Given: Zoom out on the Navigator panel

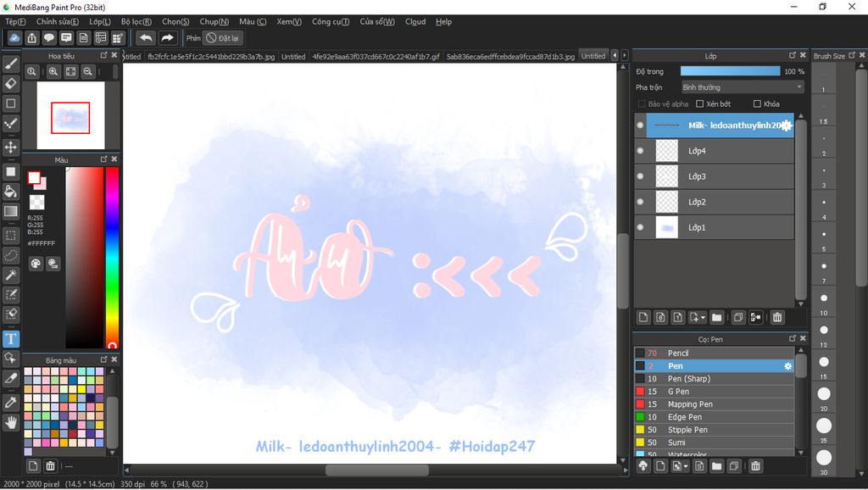Looking at the screenshot, I should tap(87, 71).
